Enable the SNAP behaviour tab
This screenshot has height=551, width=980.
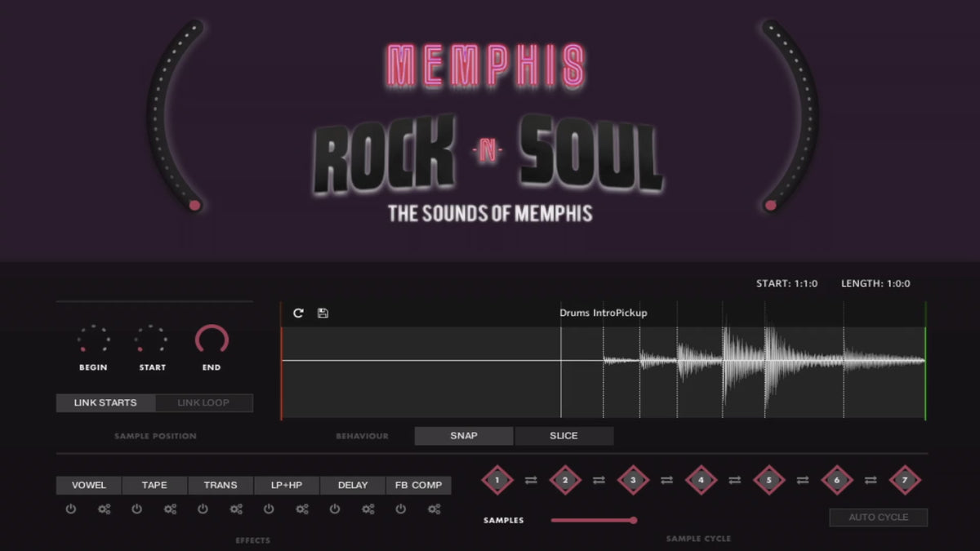click(464, 436)
